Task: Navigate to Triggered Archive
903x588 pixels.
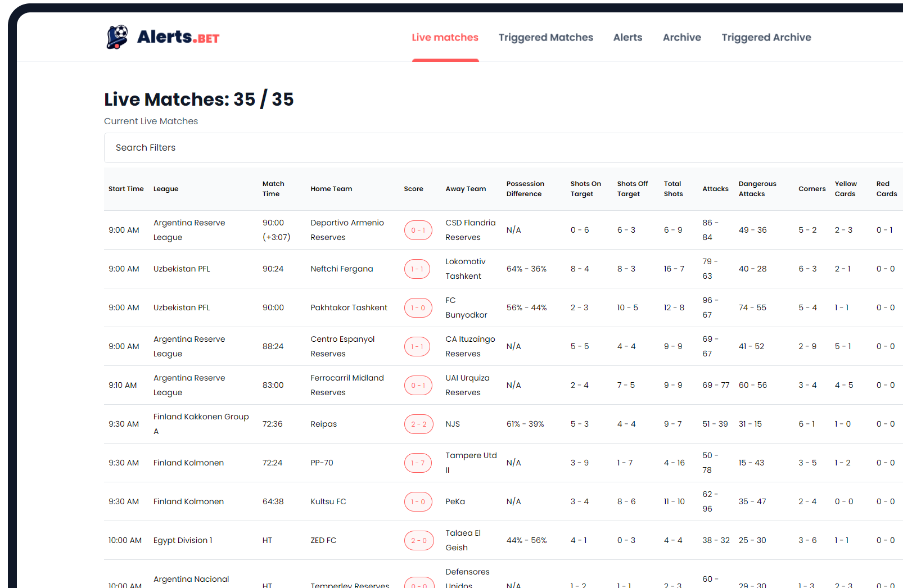Action: pyautogui.click(x=766, y=38)
